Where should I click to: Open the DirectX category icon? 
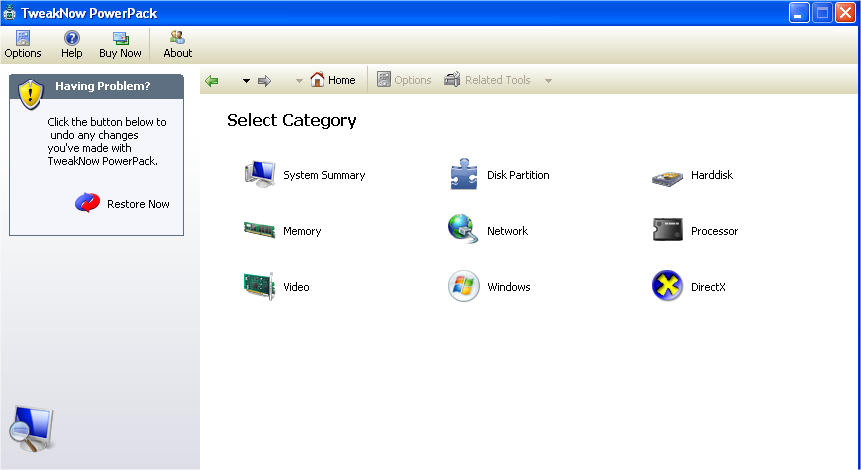click(667, 286)
